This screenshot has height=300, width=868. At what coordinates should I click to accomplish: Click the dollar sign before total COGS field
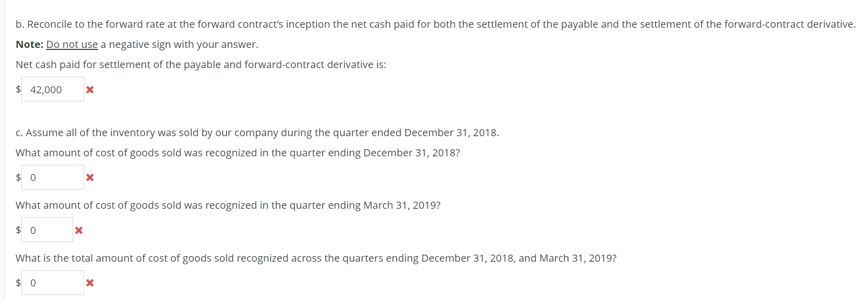[18, 282]
